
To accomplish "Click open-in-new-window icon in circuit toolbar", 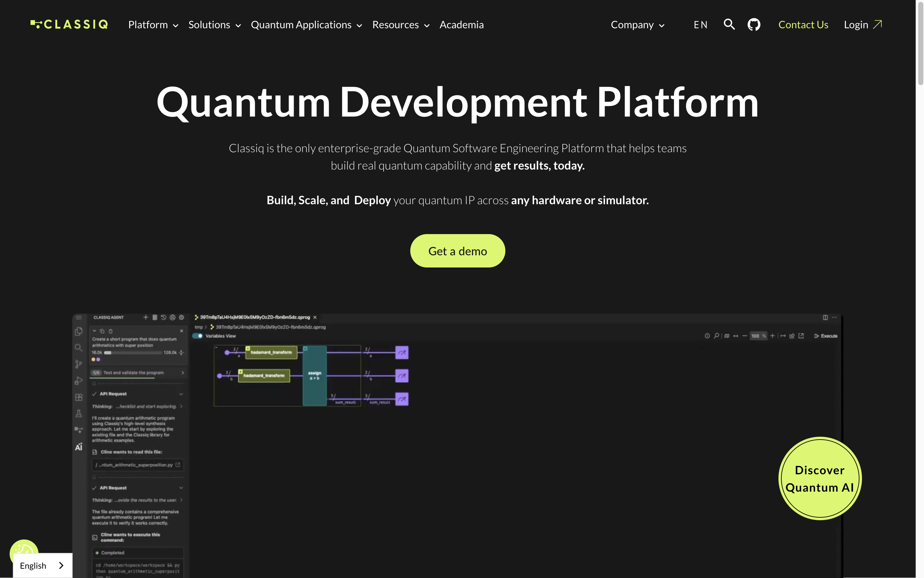I will click(801, 336).
